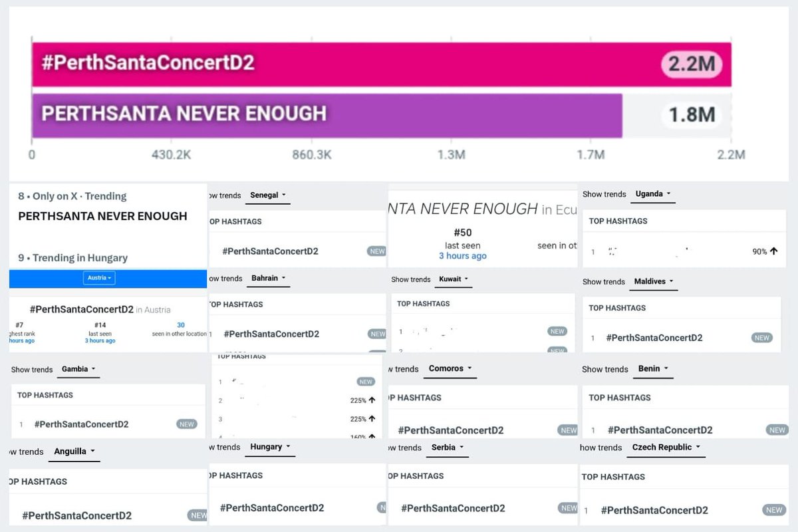
Task: Open the Bahrain country dropdown
Action: (269, 279)
